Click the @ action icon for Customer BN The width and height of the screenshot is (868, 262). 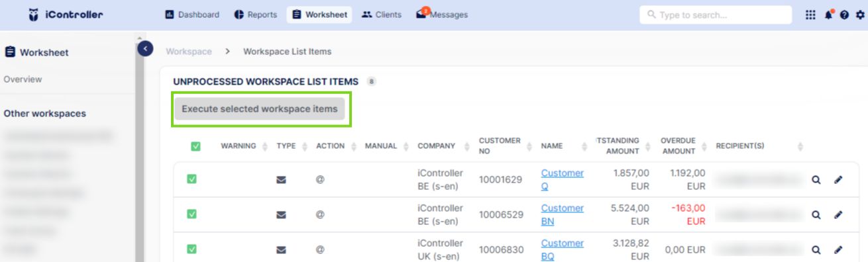click(320, 214)
